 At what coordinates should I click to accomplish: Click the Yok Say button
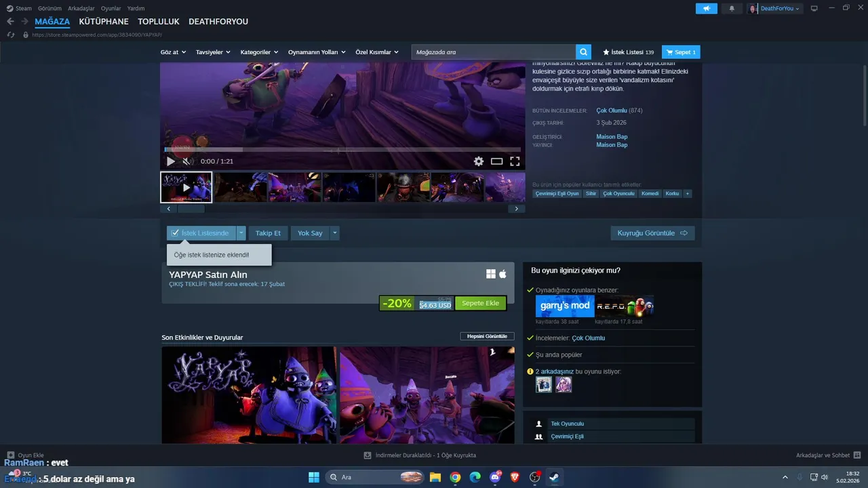[x=310, y=233]
